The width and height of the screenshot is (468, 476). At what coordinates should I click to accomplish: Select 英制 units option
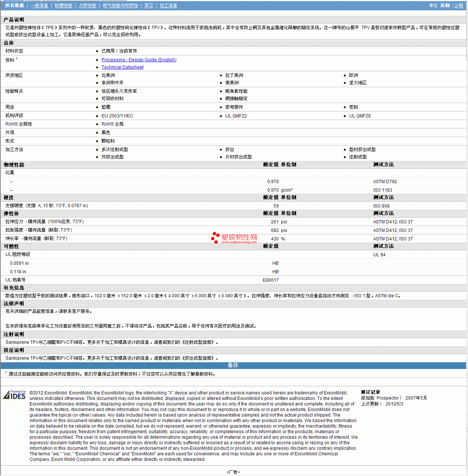point(445,6)
